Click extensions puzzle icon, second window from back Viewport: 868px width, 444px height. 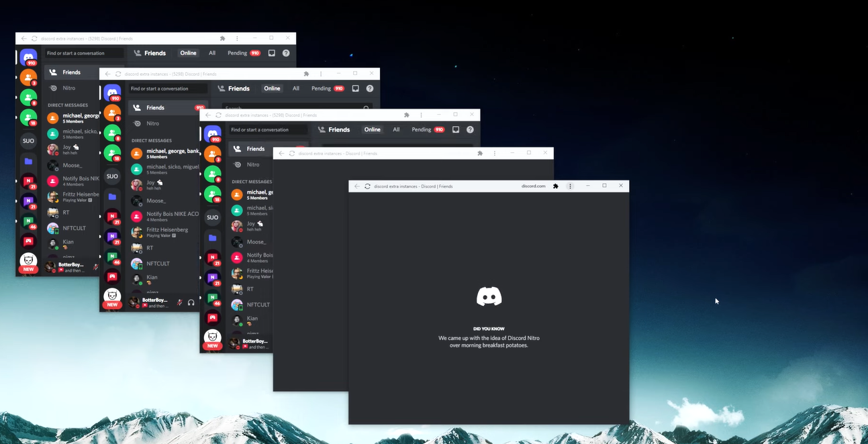coord(307,74)
